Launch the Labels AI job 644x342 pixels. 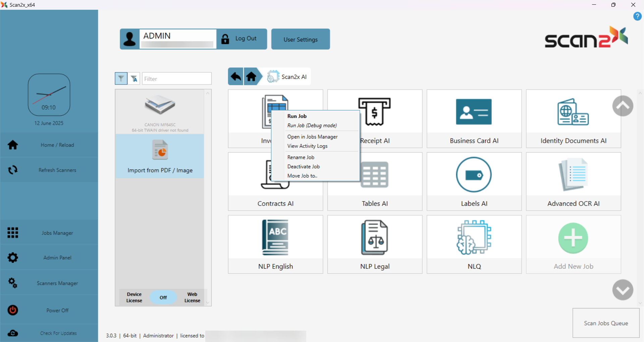pos(474,181)
